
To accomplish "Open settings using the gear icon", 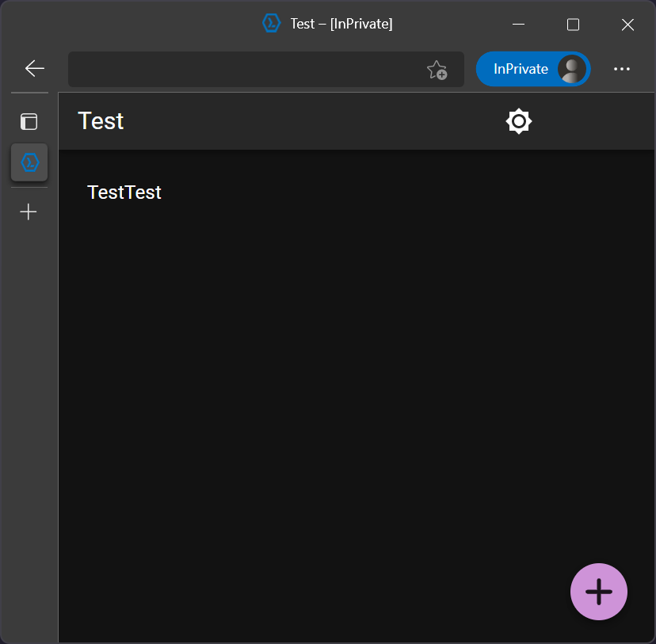I will click(518, 121).
